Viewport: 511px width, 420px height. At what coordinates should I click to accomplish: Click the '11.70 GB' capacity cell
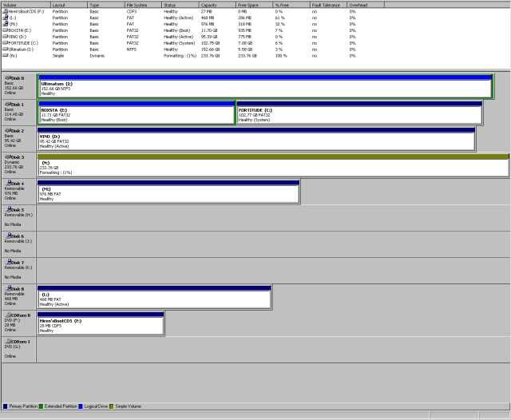click(x=209, y=30)
